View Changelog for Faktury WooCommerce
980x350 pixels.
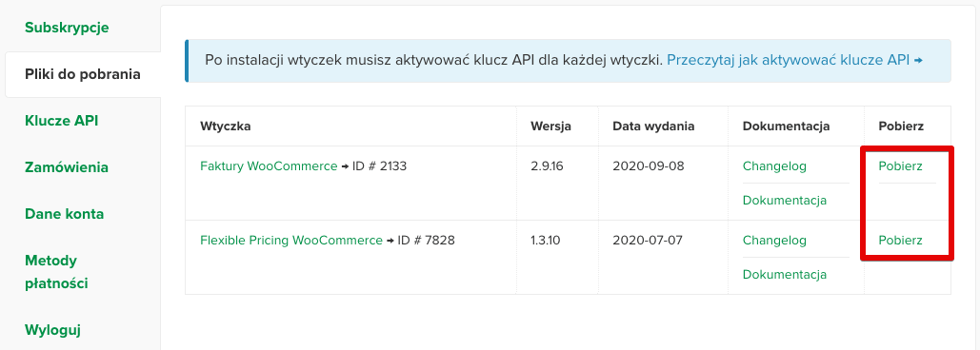point(774,166)
